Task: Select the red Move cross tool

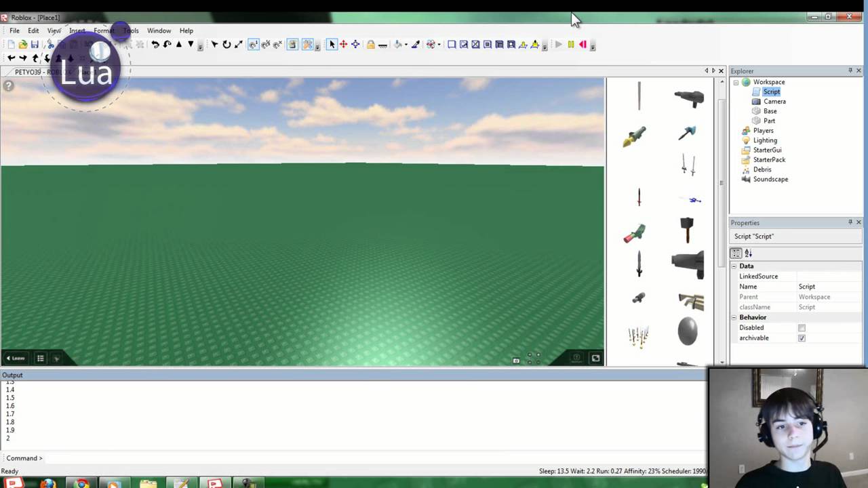Action: (x=343, y=45)
